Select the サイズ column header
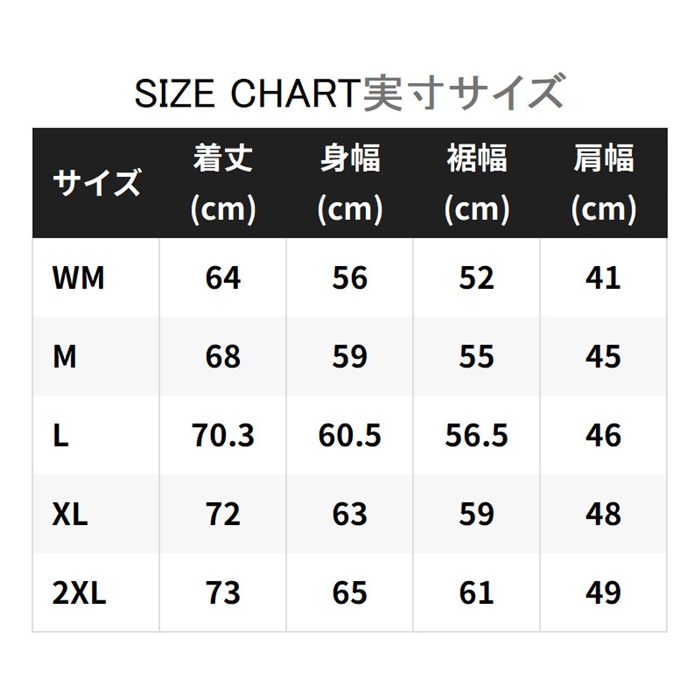The image size is (700, 700). pos(97,183)
